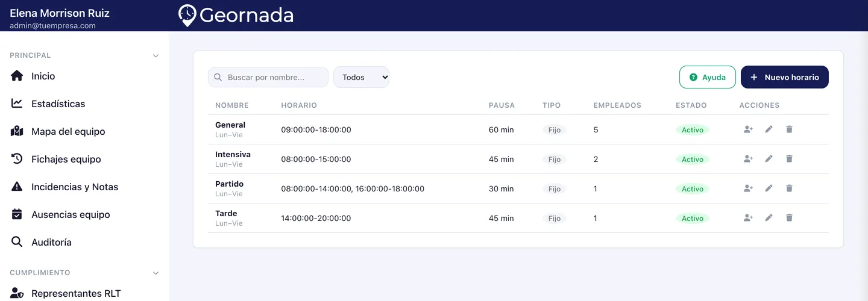Delete the Intensiva schedule

pyautogui.click(x=789, y=159)
